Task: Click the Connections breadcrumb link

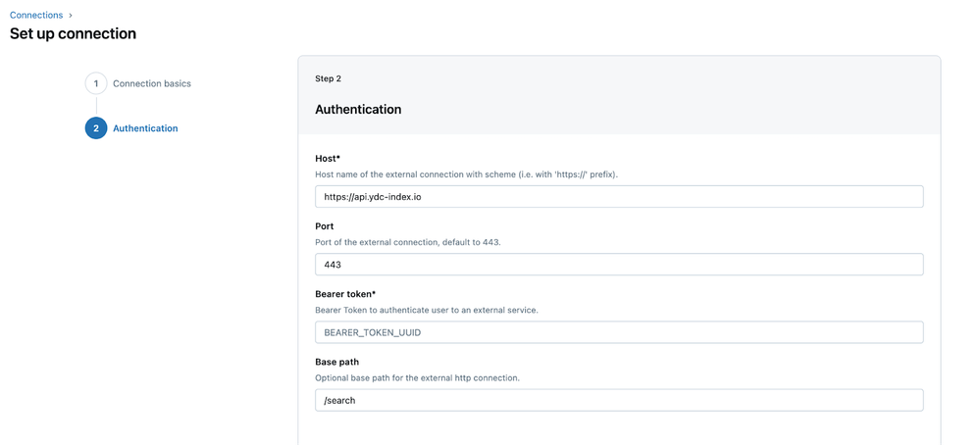Action: coord(36,15)
